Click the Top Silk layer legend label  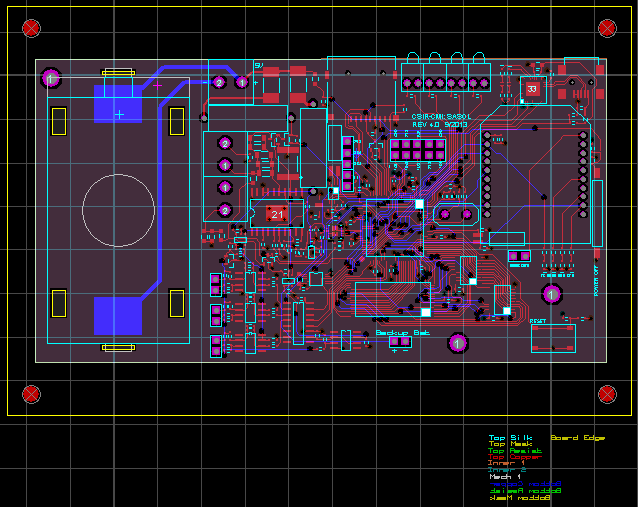510,438
